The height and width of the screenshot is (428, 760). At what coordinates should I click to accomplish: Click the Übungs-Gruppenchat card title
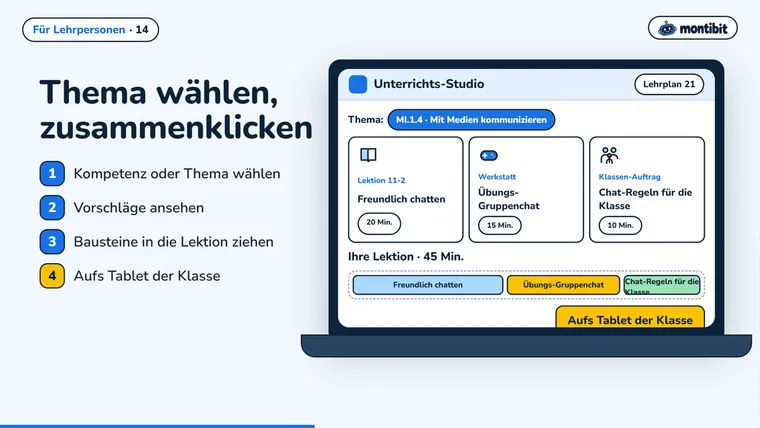point(509,199)
